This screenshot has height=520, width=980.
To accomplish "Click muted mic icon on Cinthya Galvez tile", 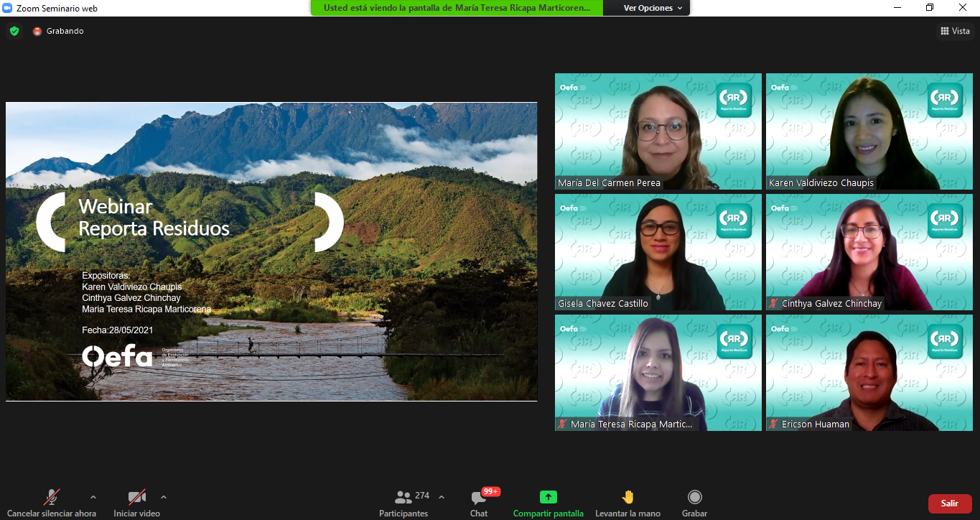I will click(x=774, y=304).
